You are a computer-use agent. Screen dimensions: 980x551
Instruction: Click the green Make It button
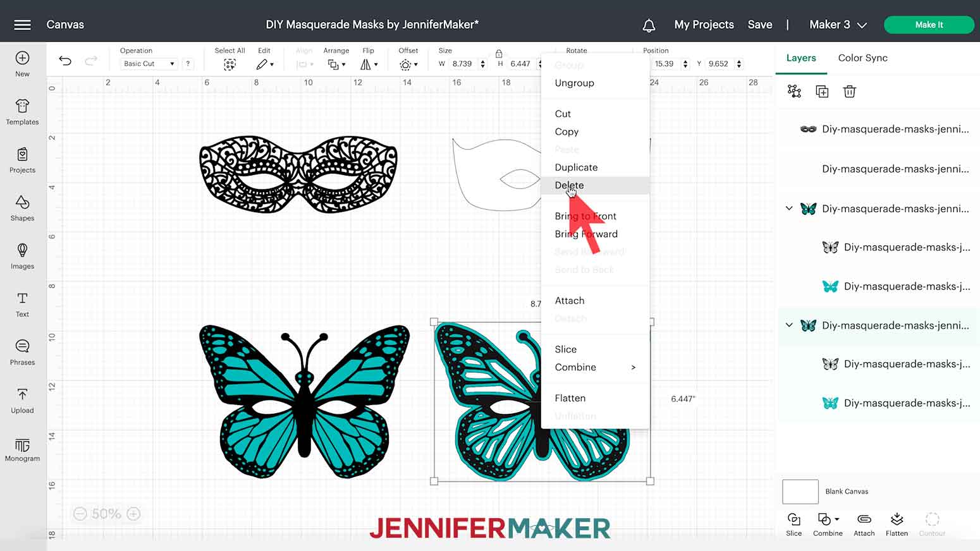coord(929,25)
